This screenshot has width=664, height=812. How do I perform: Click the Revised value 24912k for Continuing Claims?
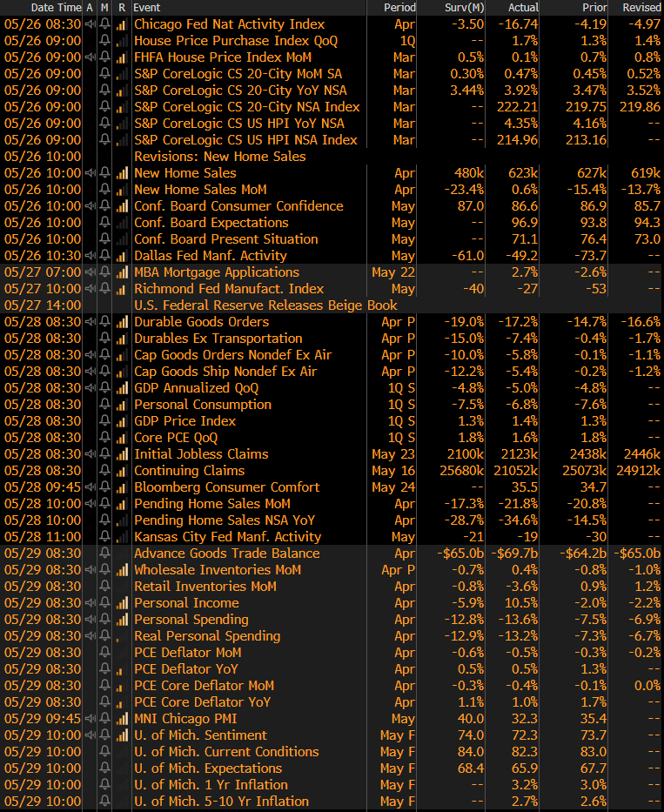638,471
